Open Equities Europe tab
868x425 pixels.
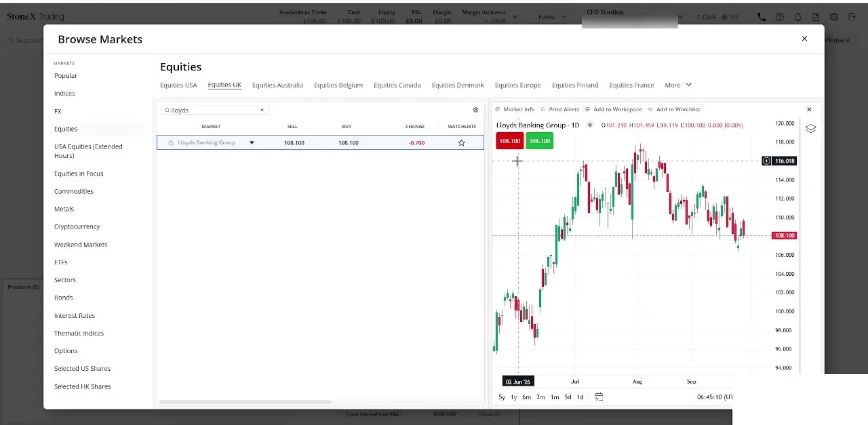518,85
